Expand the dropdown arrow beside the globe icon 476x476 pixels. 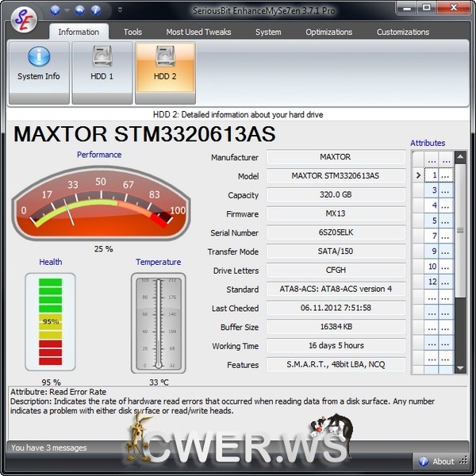click(67, 10)
